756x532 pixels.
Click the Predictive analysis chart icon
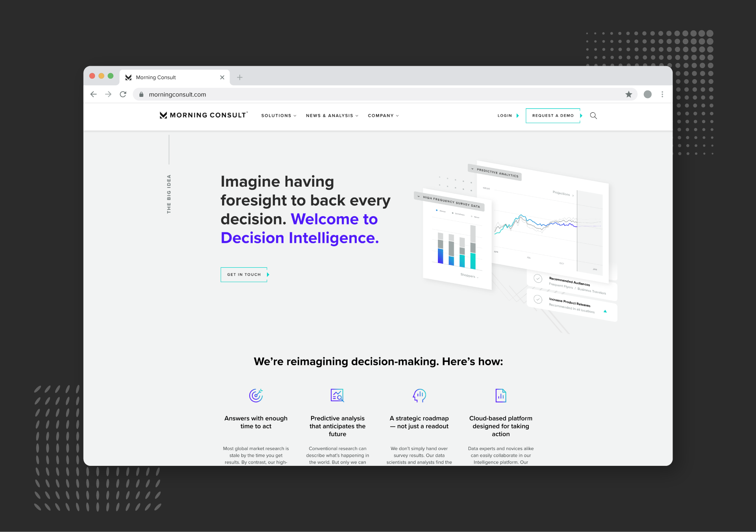[x=337, y=395]
